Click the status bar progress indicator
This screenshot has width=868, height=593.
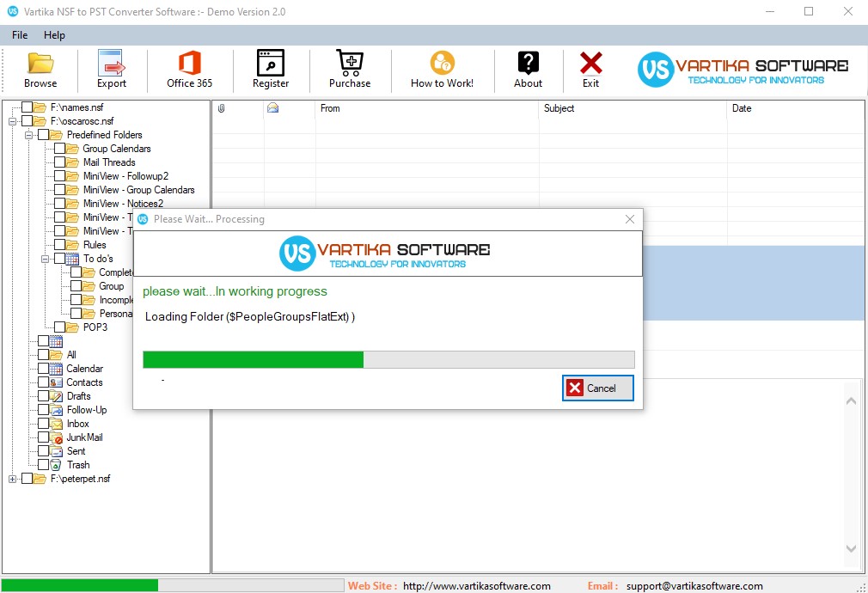[x=172, y=585]
